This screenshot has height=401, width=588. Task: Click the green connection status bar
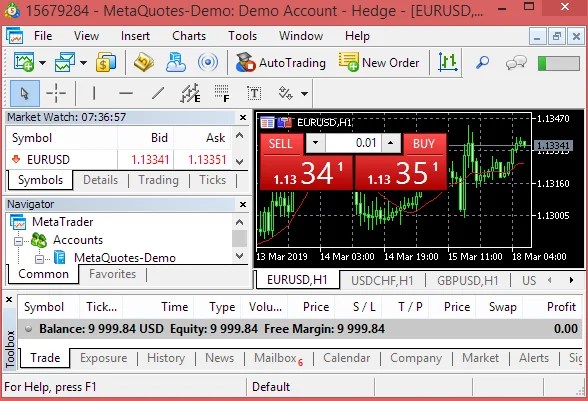(x=558, y=63)
